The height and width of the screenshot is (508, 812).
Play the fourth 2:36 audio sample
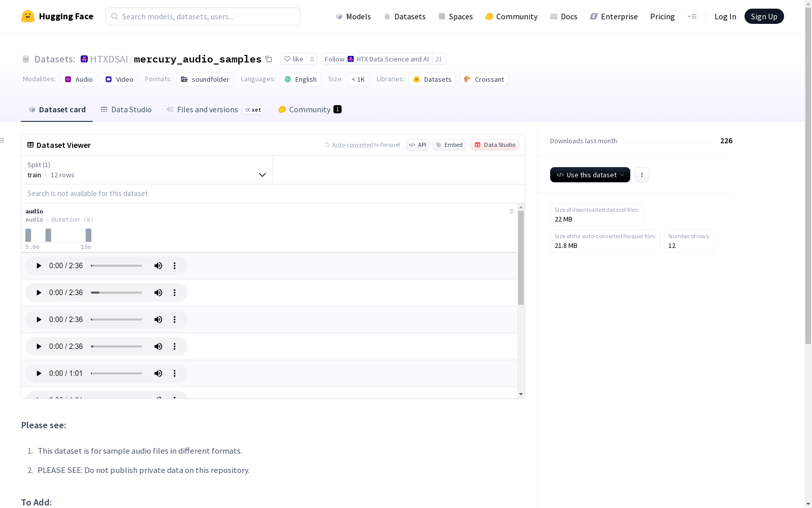39,346
